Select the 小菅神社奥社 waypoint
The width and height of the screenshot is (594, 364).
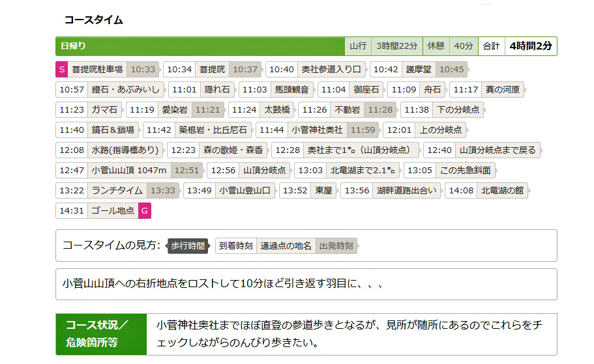(x=317, y=130)
